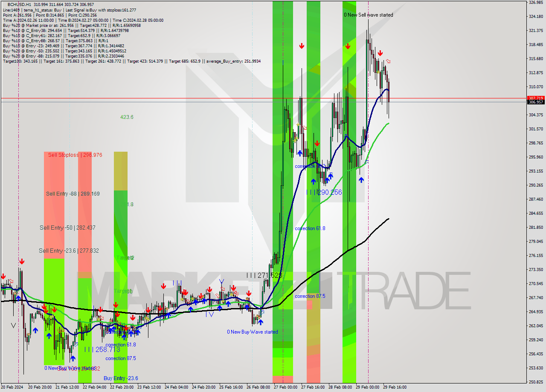Image resolution: width=546 pixels, height=392 pixels.
Task: Click the '27 Feb 00:00' time axis label
Action: 285,387
